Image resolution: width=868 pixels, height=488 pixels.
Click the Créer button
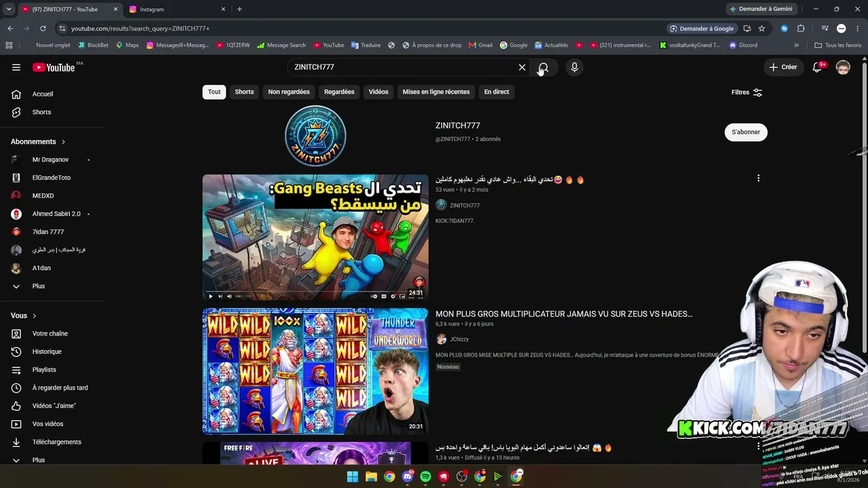point(783,67)
